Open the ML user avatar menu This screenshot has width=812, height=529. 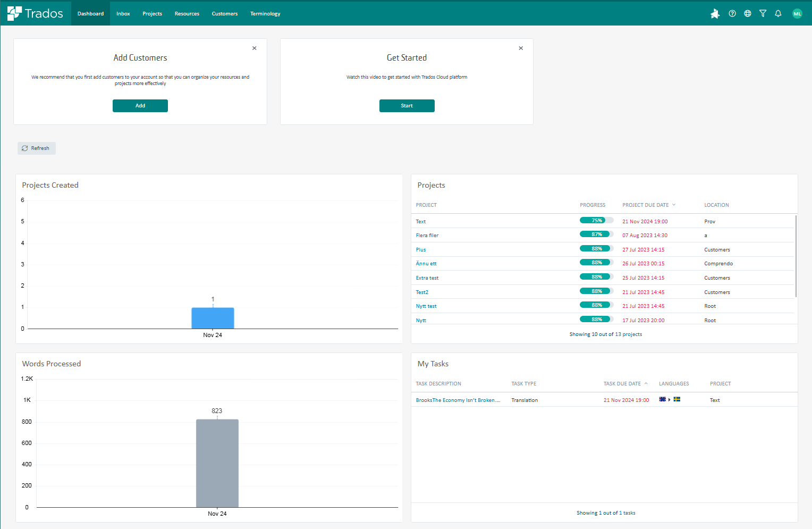(x=797, y=14)
